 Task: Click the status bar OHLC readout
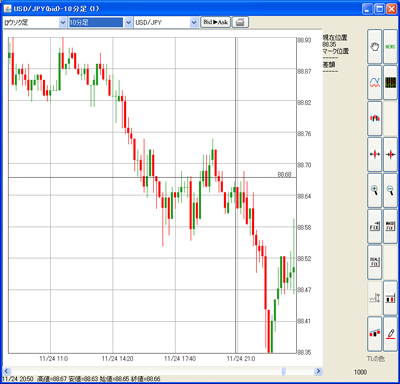82,379
